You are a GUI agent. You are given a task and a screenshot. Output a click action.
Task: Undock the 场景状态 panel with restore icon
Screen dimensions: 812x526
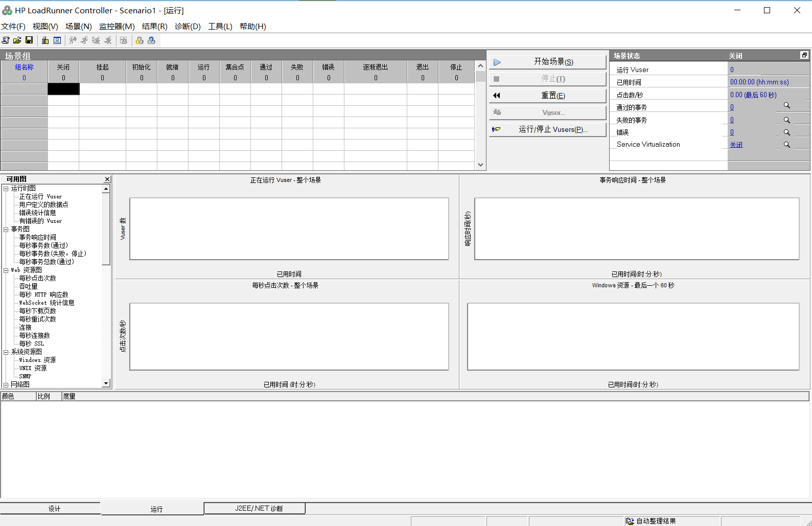click(x=804, y=55)
